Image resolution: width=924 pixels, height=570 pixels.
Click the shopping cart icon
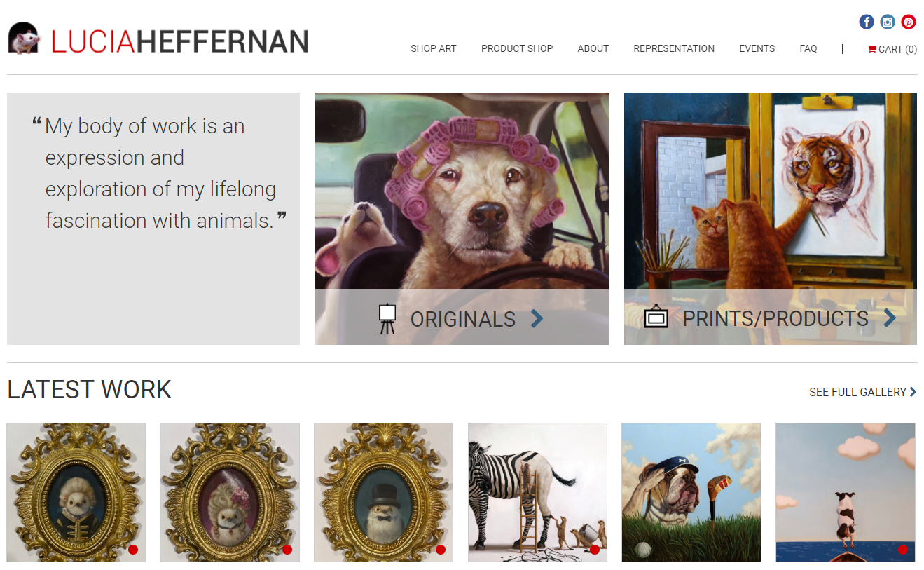coord(871,49)
